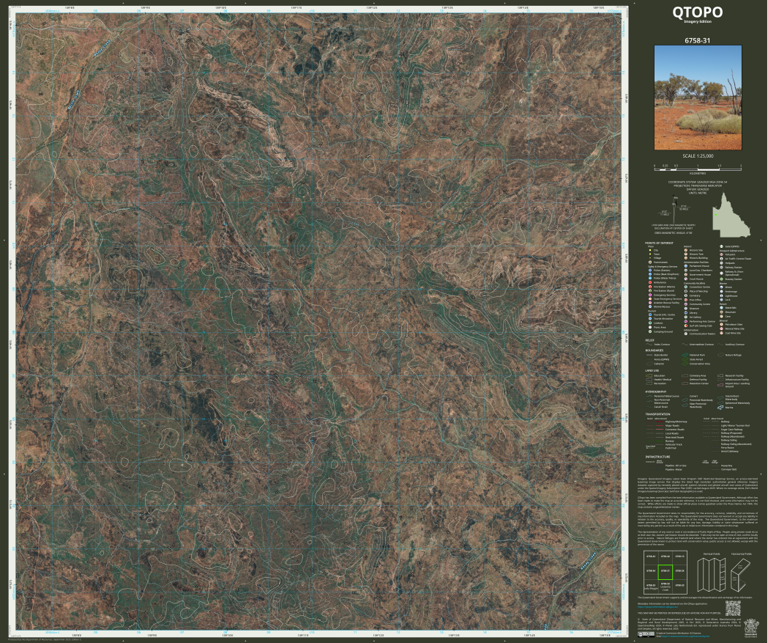Click the Library legend icon
Image resolution: width=768 pixels, height=643 pixels.
(x=686, y=313)
